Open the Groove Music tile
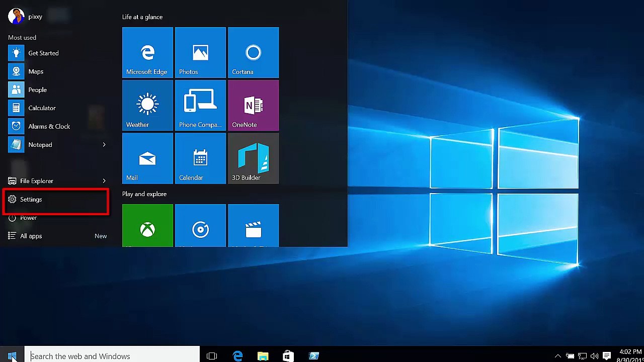 (200, 226)
